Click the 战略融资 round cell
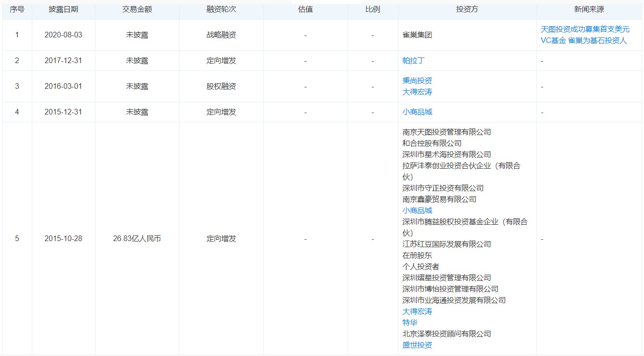The height and width of the screenshot is (356, 644). click(x=221, y=35)
